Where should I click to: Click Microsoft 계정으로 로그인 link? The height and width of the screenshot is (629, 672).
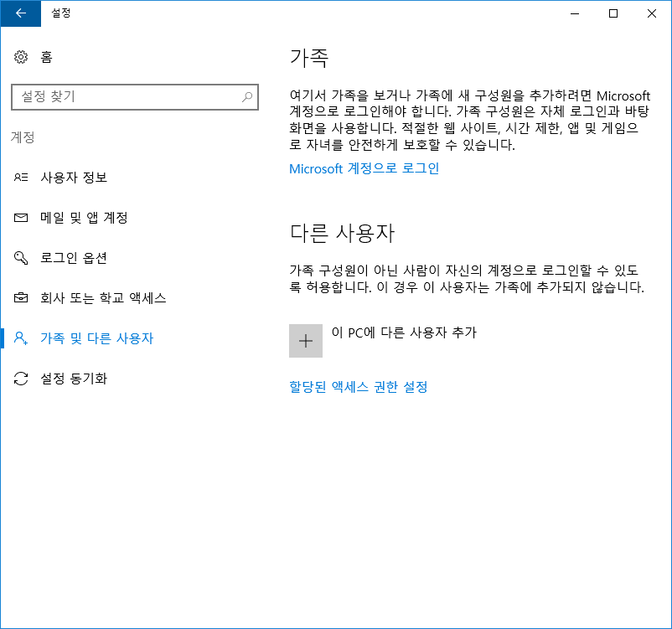point(364,168)
